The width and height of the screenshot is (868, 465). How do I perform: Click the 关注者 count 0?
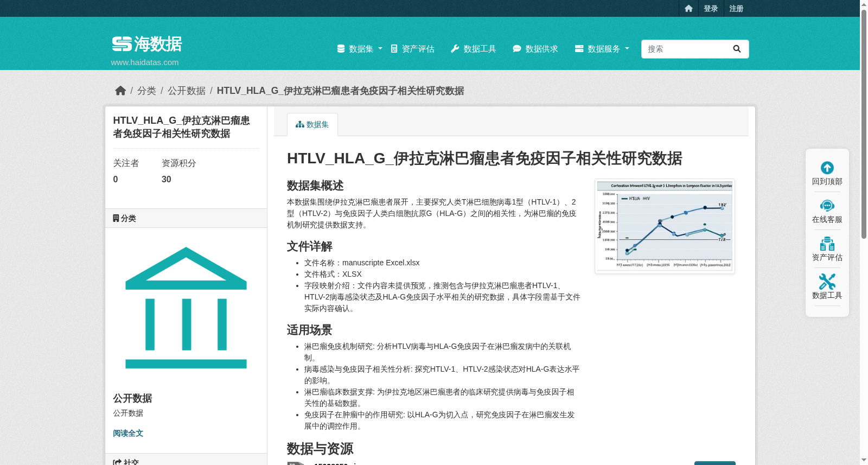point(116,180)
